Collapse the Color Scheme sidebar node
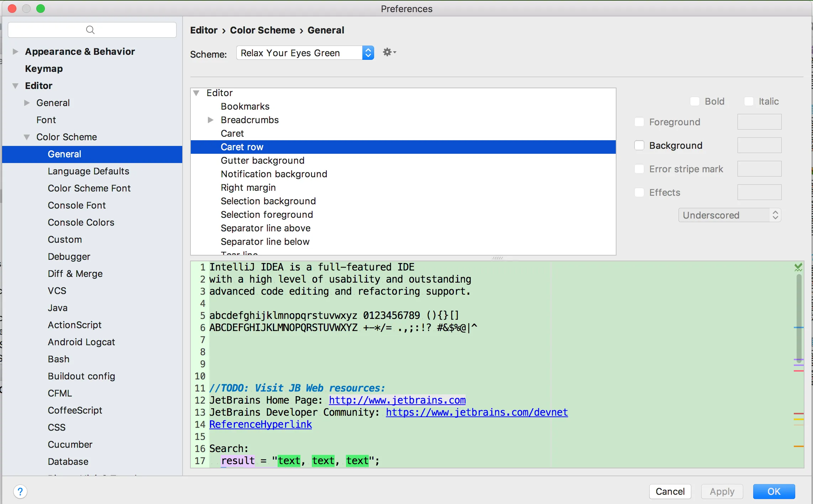This screenshot has width=813, height=504. pyautogui.click(x=27, y=137)
